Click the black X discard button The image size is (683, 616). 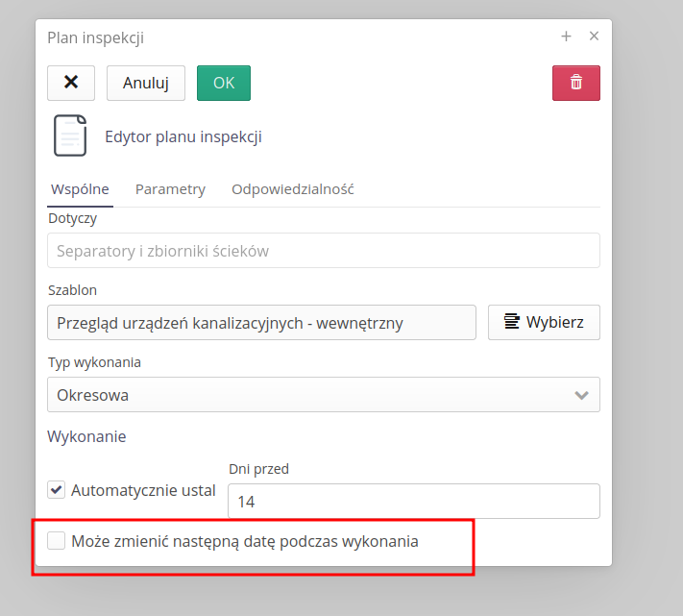(71, 83)
